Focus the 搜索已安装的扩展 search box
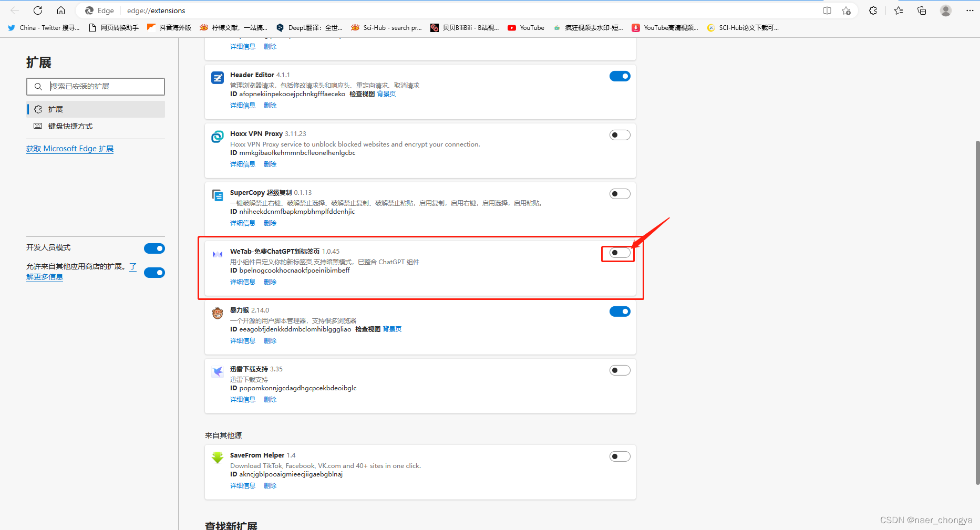980x530 pixels. point(96,87)
